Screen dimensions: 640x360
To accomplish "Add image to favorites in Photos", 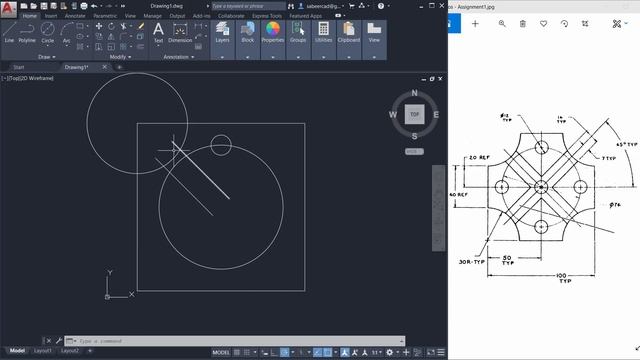I will click(543, 24).
